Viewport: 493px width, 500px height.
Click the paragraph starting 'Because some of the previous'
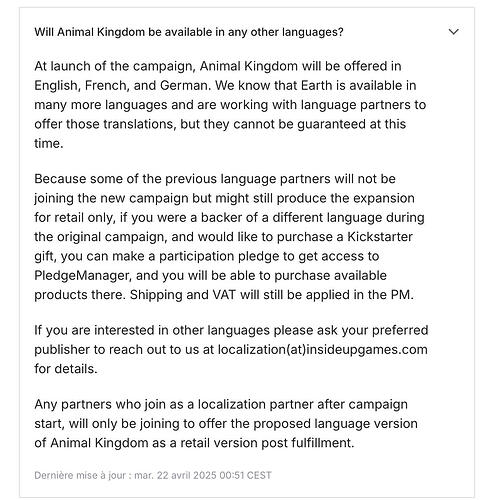(229, 237)
